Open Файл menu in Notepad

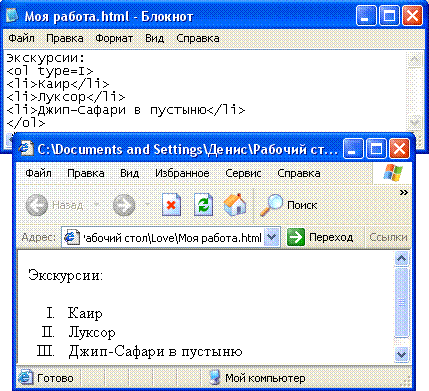[21, 38]
